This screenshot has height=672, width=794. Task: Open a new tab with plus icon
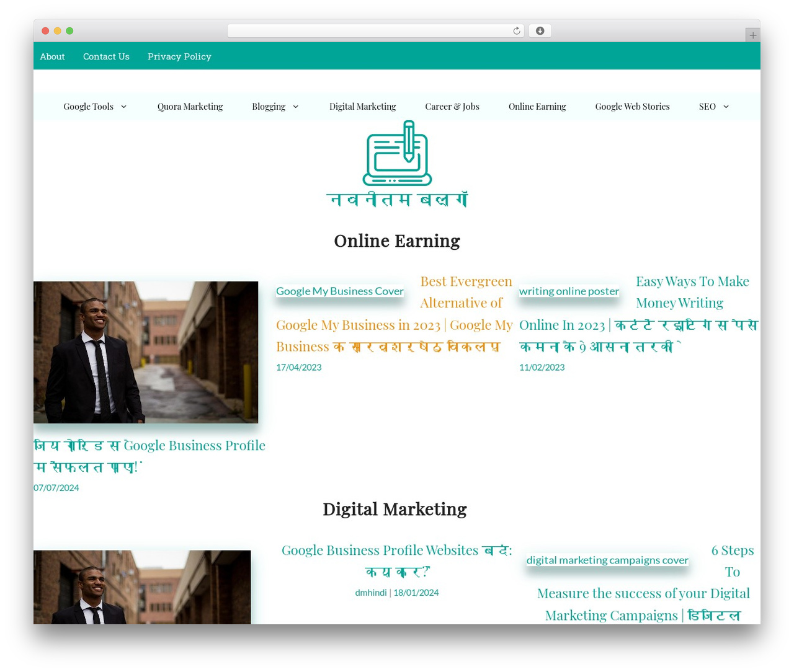click(752, 35)
